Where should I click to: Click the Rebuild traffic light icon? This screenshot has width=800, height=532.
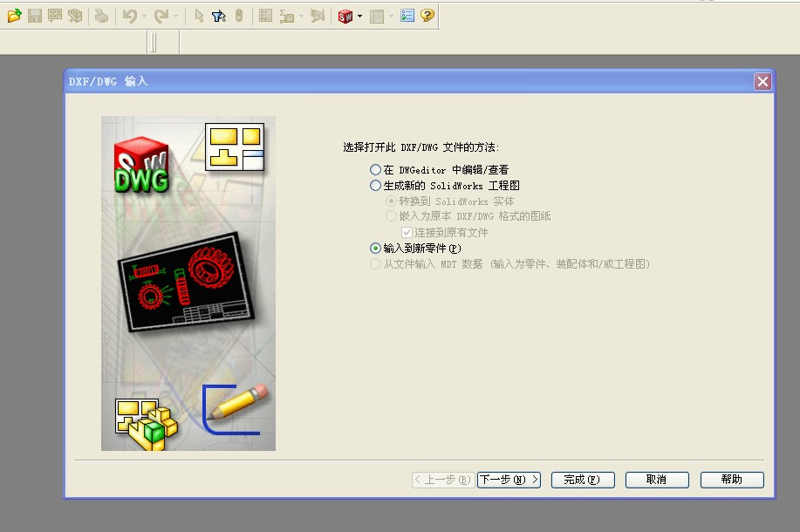239,16
